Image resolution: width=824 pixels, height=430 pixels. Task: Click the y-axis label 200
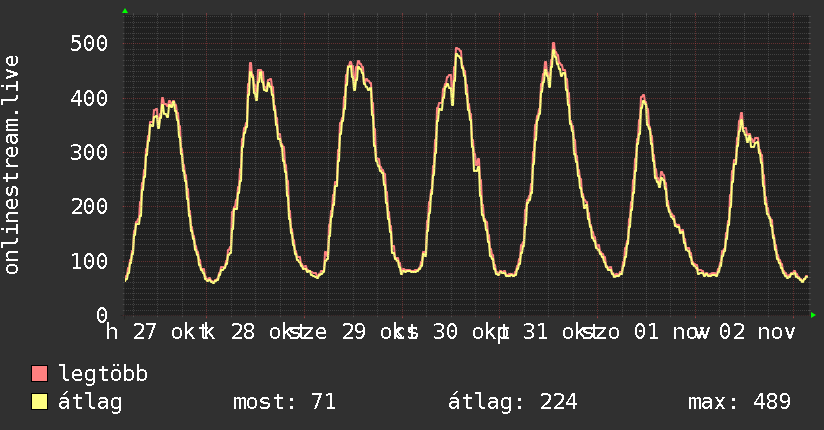coord(89,207)
